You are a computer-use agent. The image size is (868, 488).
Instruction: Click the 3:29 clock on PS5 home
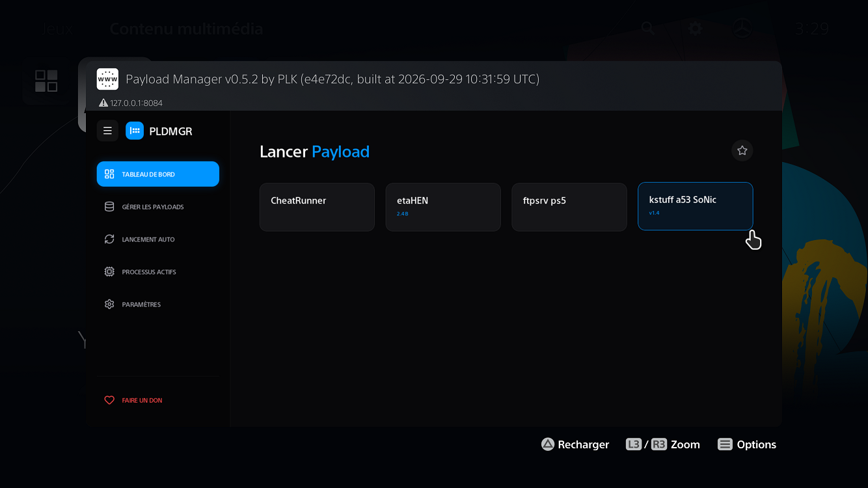pos(812,29)
